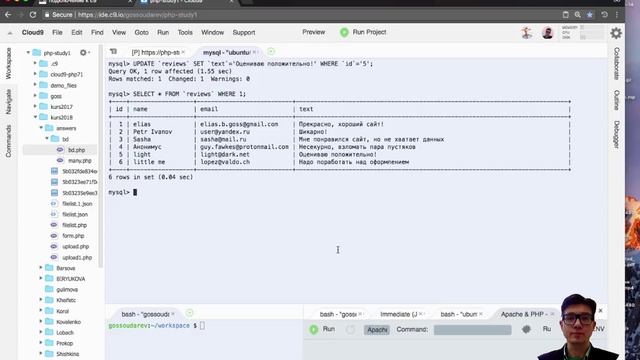The image size is (640, 360).
Task: Open the Cloud9 preferences gear icon
Action: (x=616, y=33)
